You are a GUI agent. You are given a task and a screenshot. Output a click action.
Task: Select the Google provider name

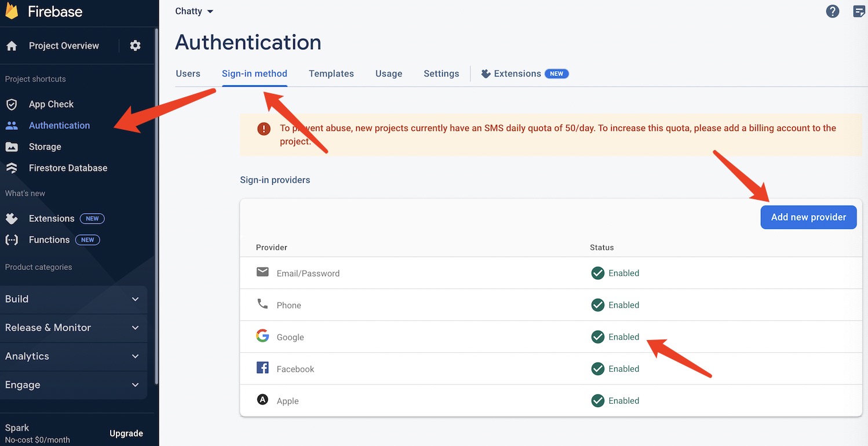(x=290, y=337)
